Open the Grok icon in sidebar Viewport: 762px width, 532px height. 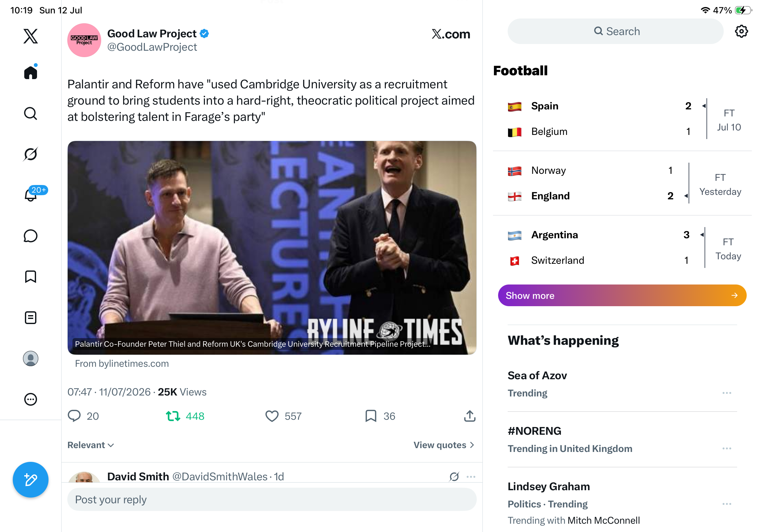[31, 154]
